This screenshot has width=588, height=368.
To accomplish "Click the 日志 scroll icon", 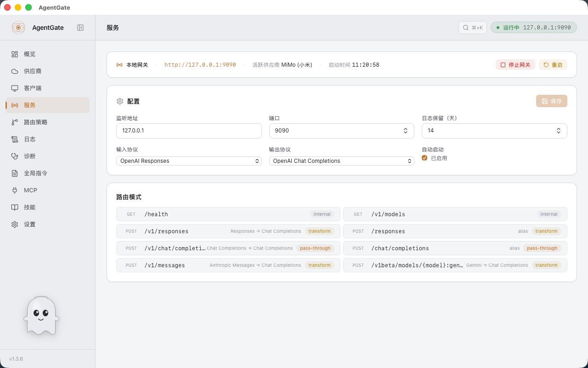I will pos(15,139).
